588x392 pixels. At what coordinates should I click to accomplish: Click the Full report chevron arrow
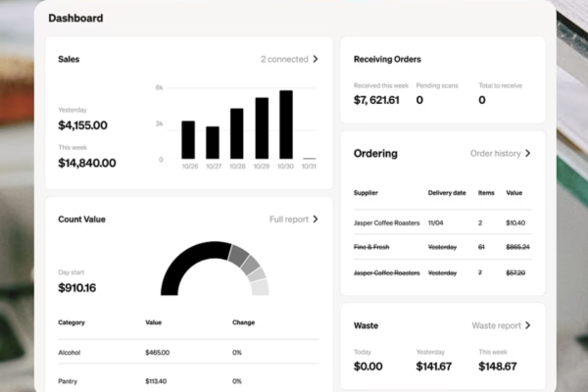pos(315,220)
